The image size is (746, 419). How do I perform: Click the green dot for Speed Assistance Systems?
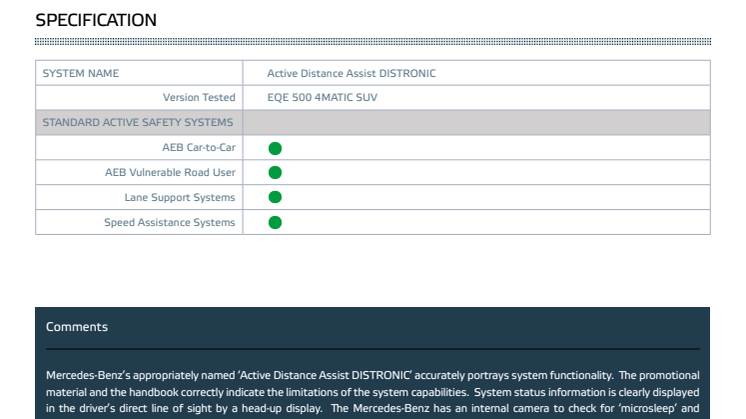275,223
